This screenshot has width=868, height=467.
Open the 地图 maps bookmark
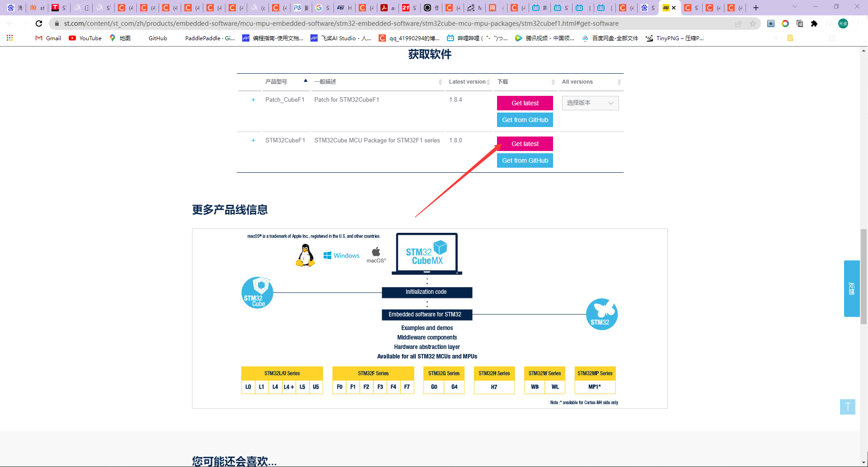coord(120,38)
